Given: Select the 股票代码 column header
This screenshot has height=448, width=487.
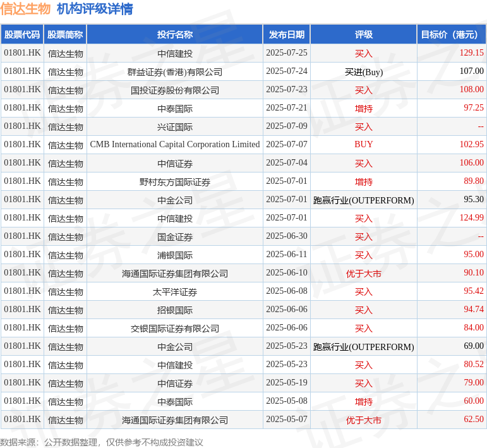Looking at the screenshot, I should point(22,35).
